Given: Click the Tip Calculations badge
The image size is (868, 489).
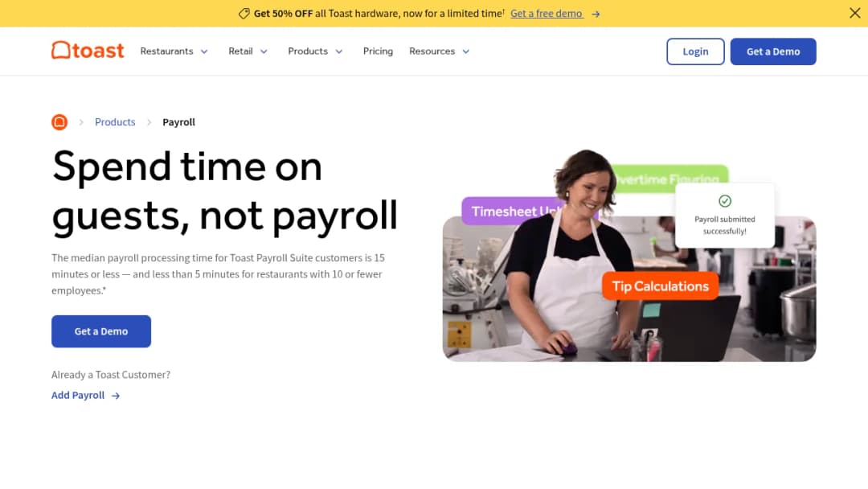Looking at the screenshot, I should pyautogui.click(x=660, y=286).
